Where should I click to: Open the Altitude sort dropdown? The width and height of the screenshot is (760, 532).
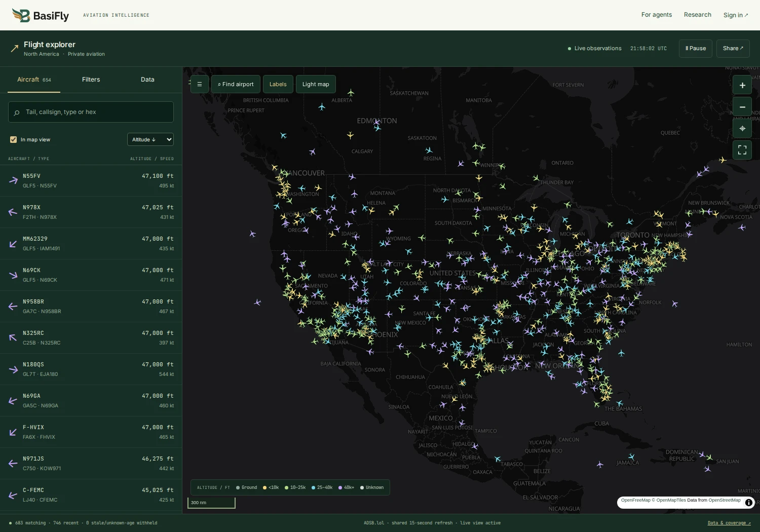coord(150,139)
